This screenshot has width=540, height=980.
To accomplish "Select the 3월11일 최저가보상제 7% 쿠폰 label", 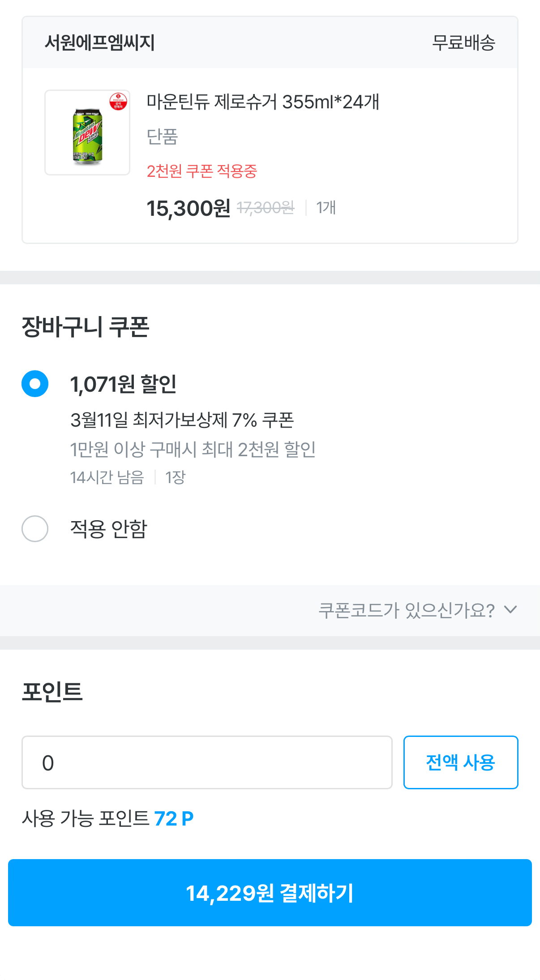I will [182, 420].
